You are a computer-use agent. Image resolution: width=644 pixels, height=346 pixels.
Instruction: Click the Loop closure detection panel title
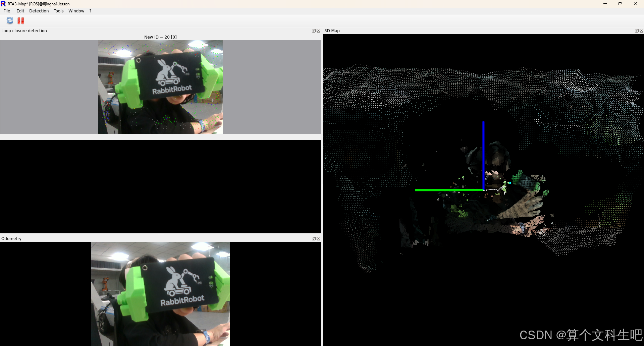[x=24, y=31]
